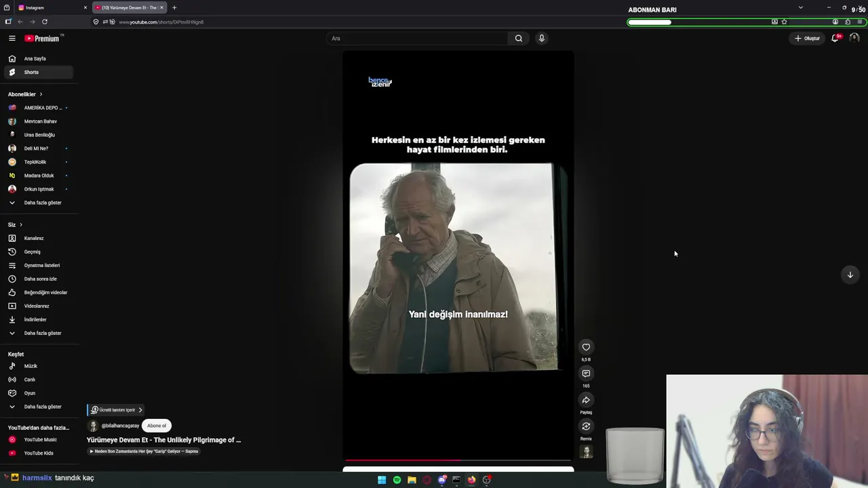The width and height of the screenshot is (868, 488).
Task: Open the Deli Mi Ne? channel
Action: pos(39,148)
